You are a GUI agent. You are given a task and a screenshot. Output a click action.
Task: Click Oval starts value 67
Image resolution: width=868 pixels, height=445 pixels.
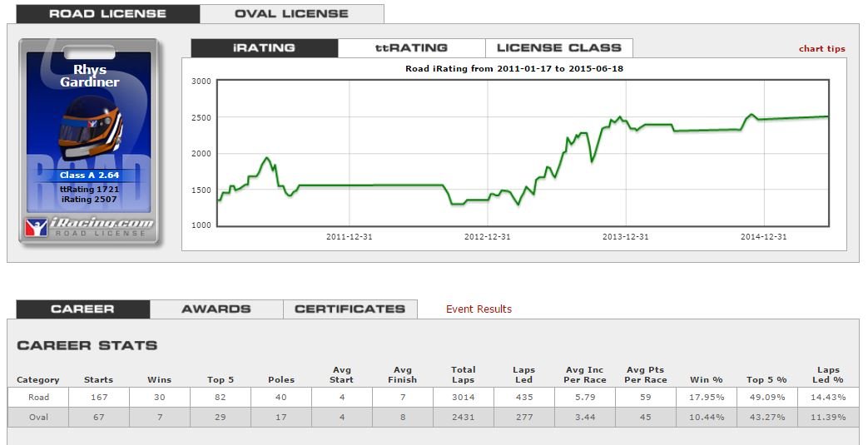[98, 418]
